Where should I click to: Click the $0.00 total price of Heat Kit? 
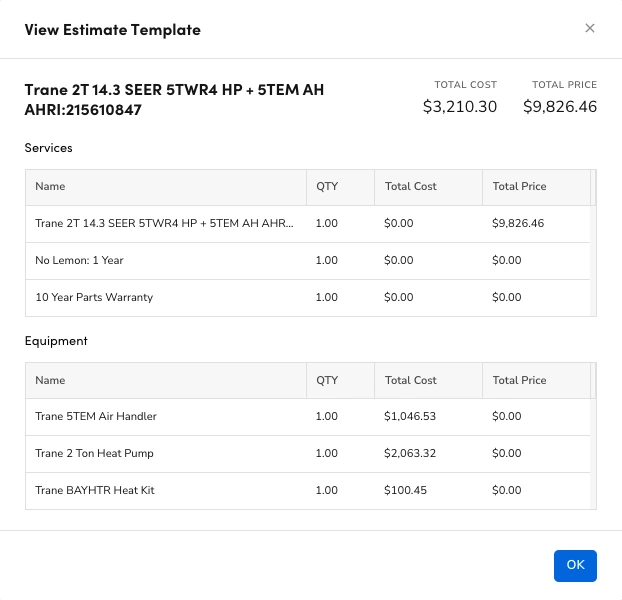507,490
